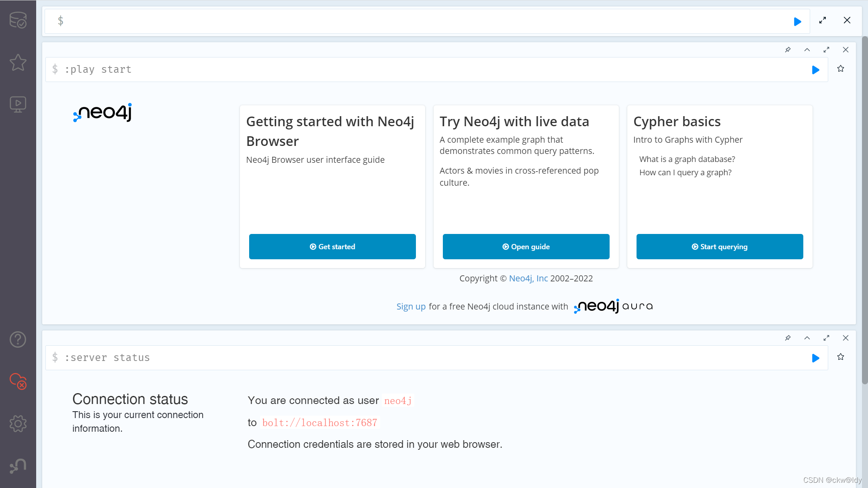Rerun the :play start command
This screenshot has height=488, width=868.
point(815,70)
